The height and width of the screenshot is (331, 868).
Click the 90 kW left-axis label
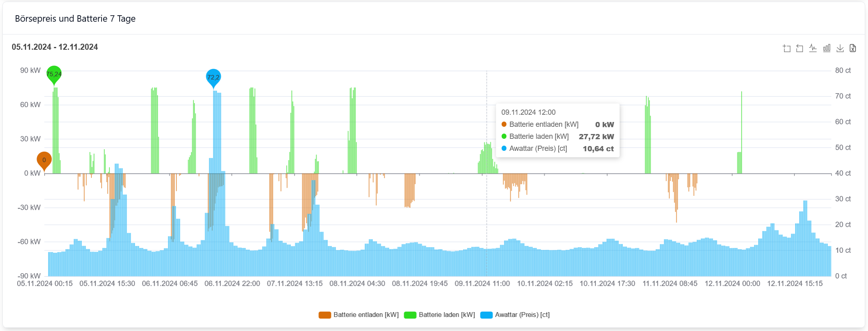tap(30, 71)
